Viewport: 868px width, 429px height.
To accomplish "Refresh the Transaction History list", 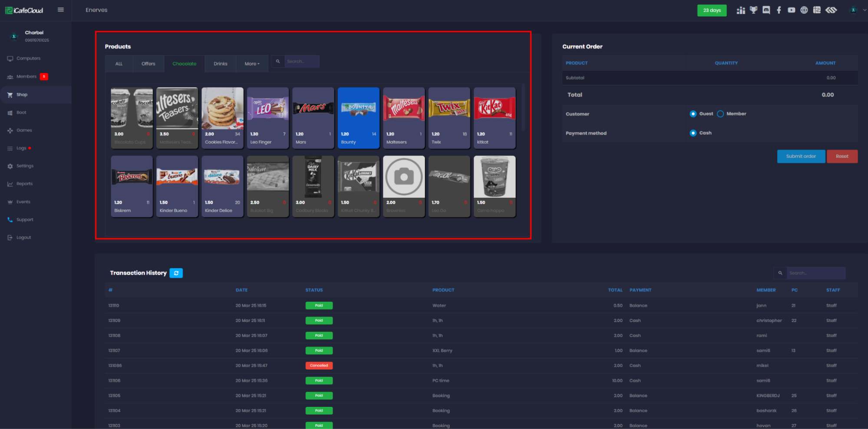I will click(x=176, y=273).
